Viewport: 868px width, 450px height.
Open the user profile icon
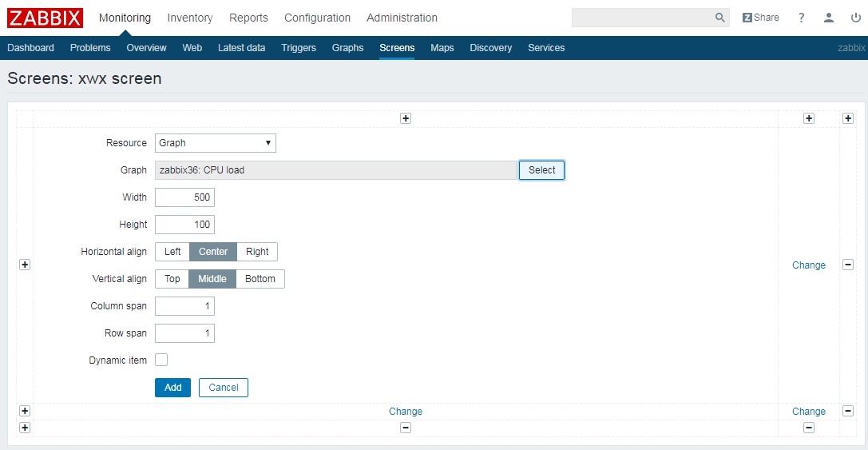coord(829,18)
